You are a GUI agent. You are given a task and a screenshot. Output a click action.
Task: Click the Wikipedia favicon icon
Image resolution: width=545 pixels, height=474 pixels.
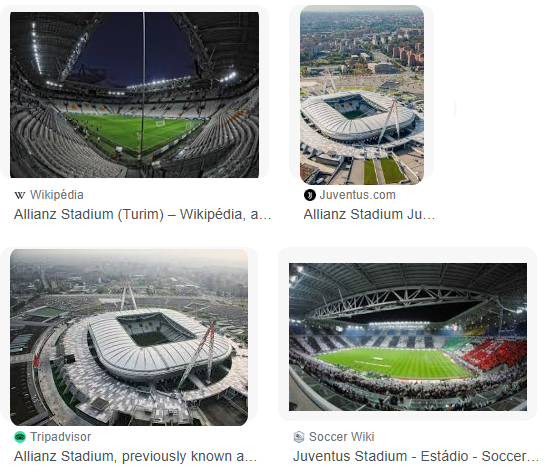click(x=20, y=195)
